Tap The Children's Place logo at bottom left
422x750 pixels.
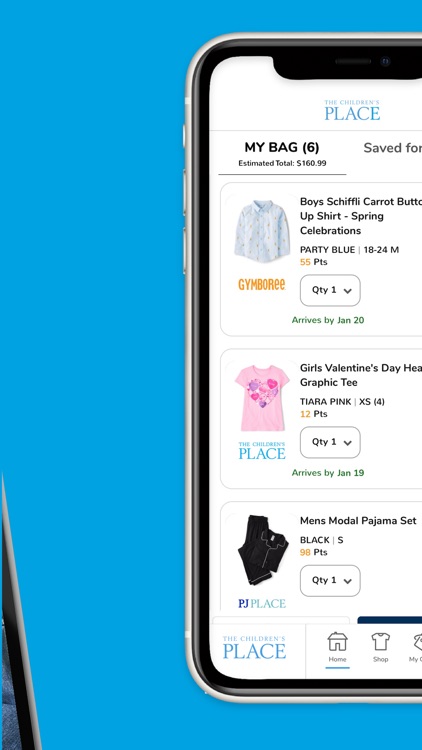(254, 647)
